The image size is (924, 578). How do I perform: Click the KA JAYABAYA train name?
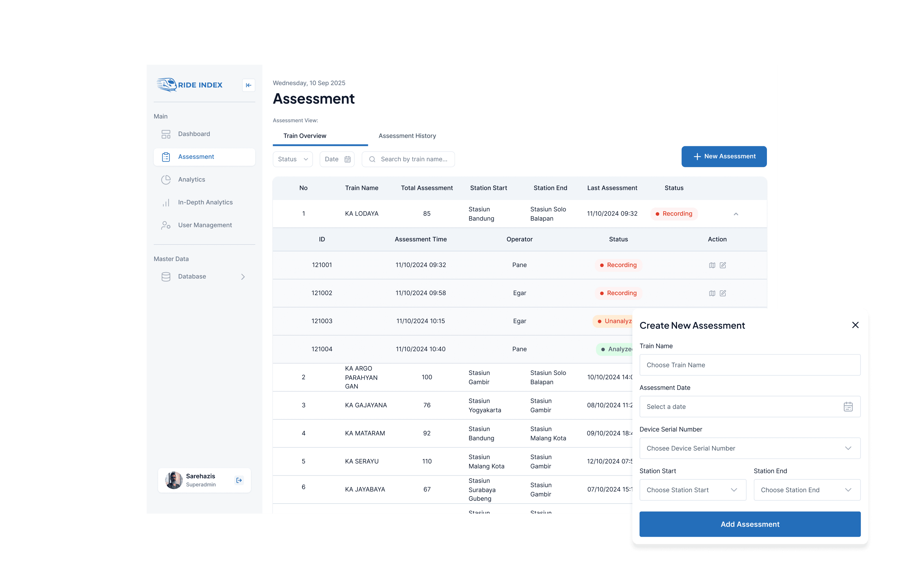(365, 489)
